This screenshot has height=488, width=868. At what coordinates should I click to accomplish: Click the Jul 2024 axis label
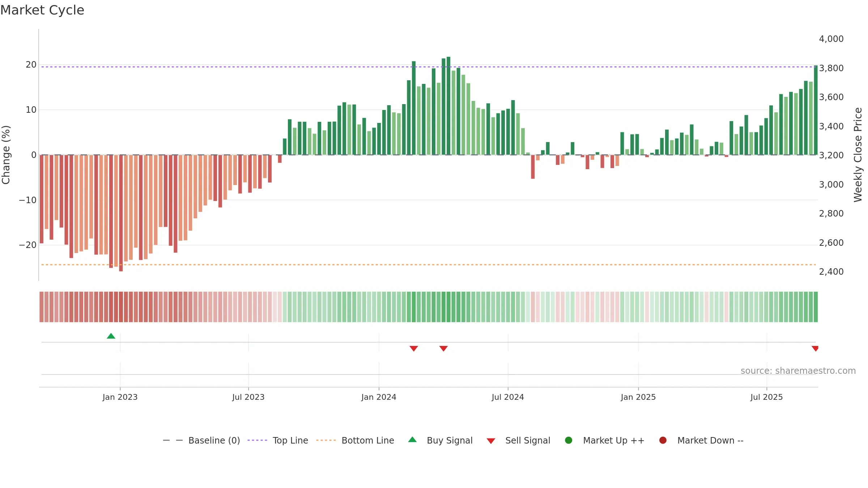(x=508, y=397)
